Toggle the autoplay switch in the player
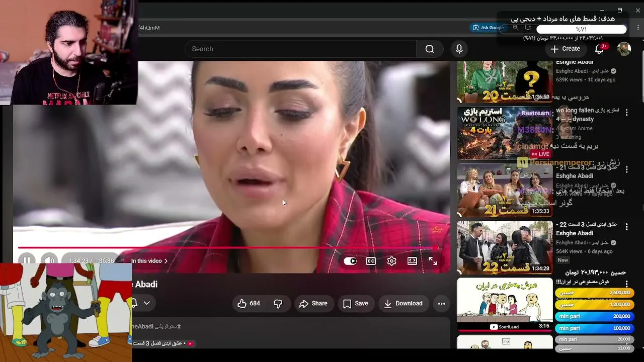 (x=350, y=261)
